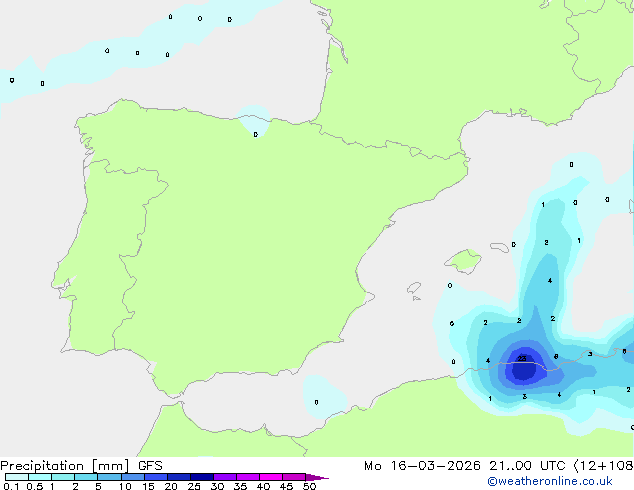
Task: Select the 40 legend scale label
Action: (x=263, y=486)
